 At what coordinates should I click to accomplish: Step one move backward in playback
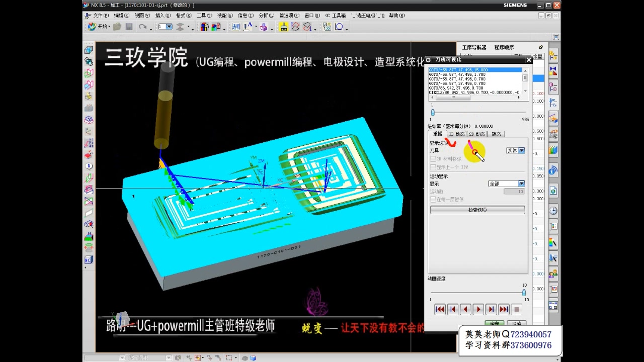pos(453,309)
